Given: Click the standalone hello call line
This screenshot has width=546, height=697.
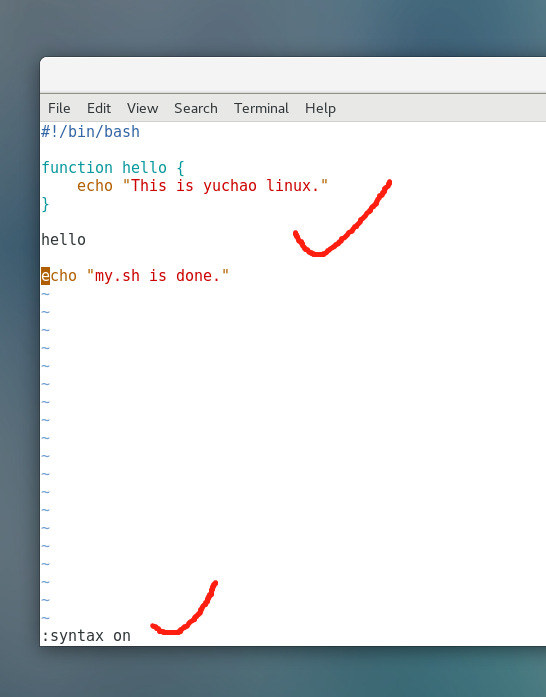Looking at the screenshot, I should (64, 240).
